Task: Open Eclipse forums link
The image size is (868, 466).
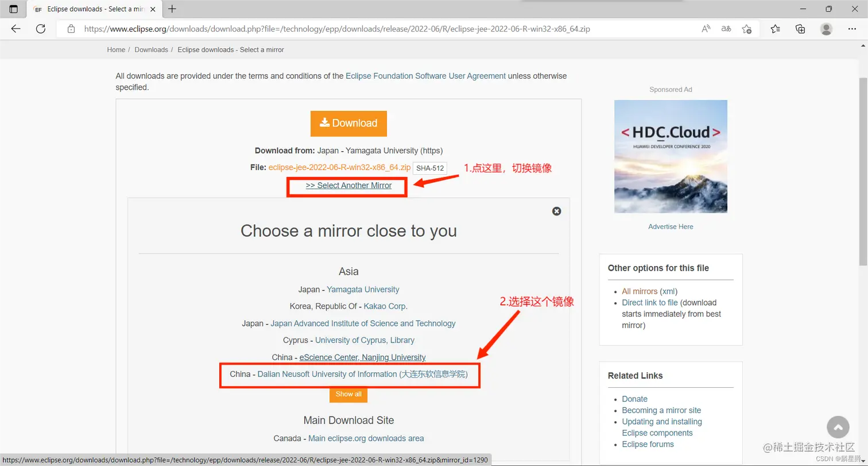Action: [x=648, y=444]
